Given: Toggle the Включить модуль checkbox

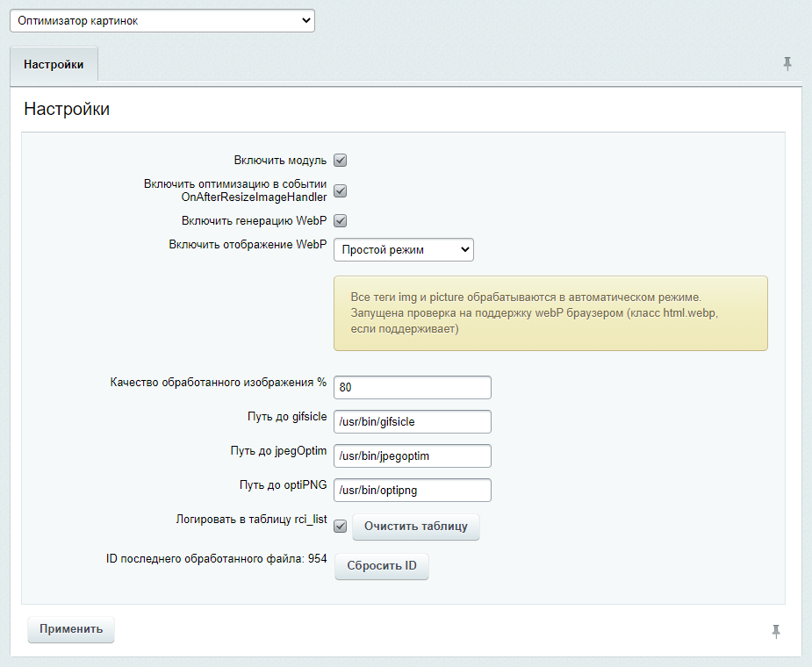Looking at the screenshot, I should click(x=341, y=161).
